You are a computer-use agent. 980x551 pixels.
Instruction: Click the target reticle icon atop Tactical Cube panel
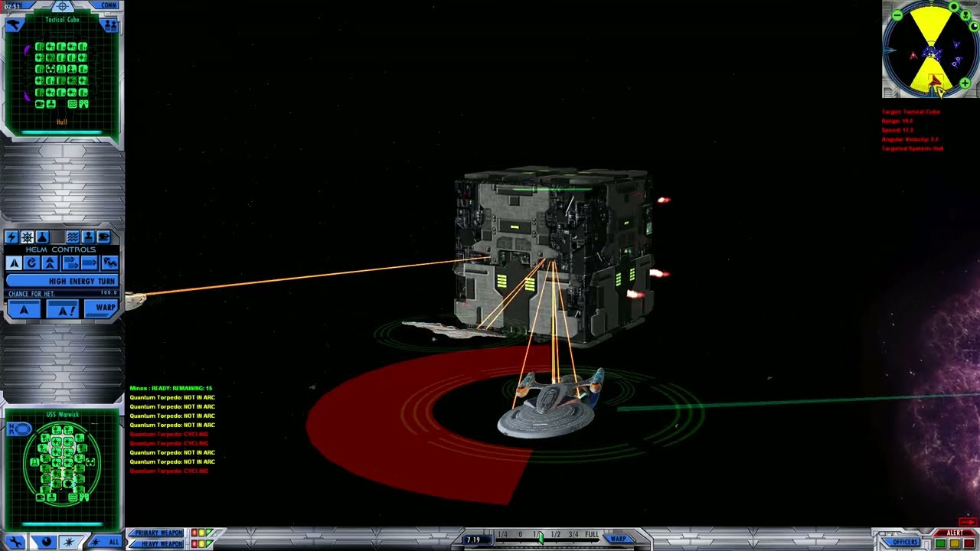click(x=63, y=6)
